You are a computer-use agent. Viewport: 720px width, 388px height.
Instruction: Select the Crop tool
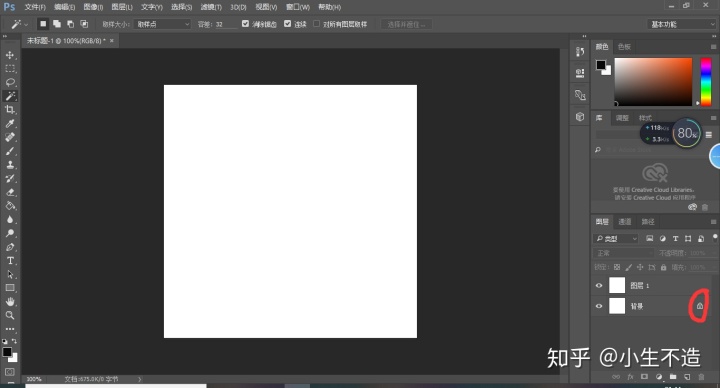point(10,110)
